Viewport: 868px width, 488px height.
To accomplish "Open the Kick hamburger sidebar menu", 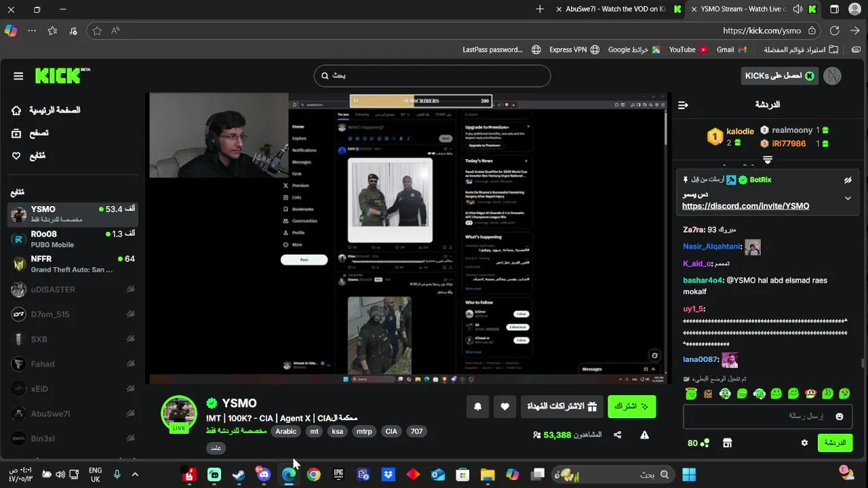I will (x=18, y=76).
